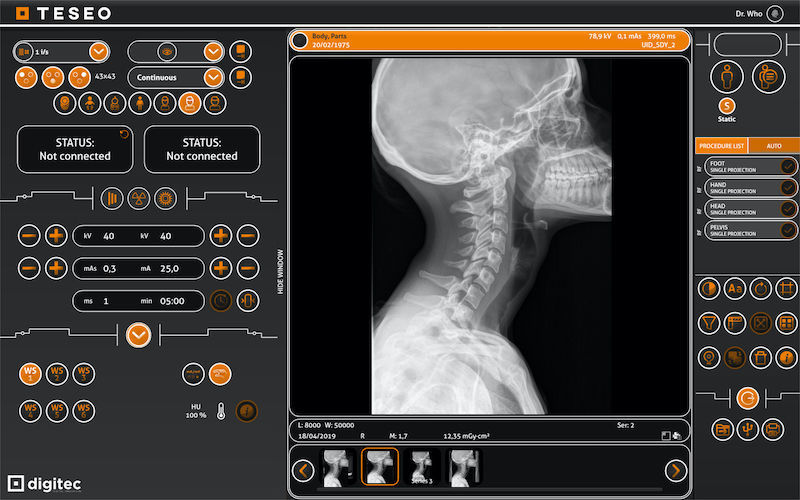Toggle the check mark for FOOT procedure
Viewport: 800px width, 500px height.
click(787, 165)
